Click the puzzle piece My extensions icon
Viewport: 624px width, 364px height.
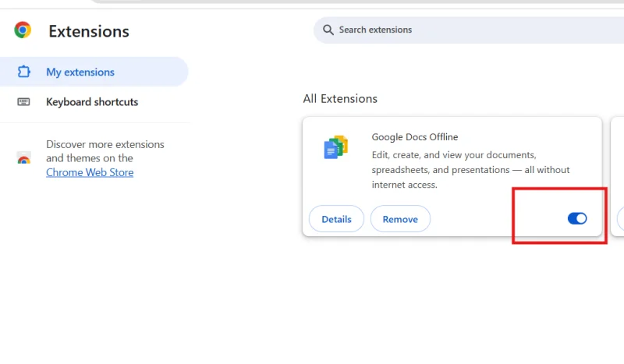(23, 72)
